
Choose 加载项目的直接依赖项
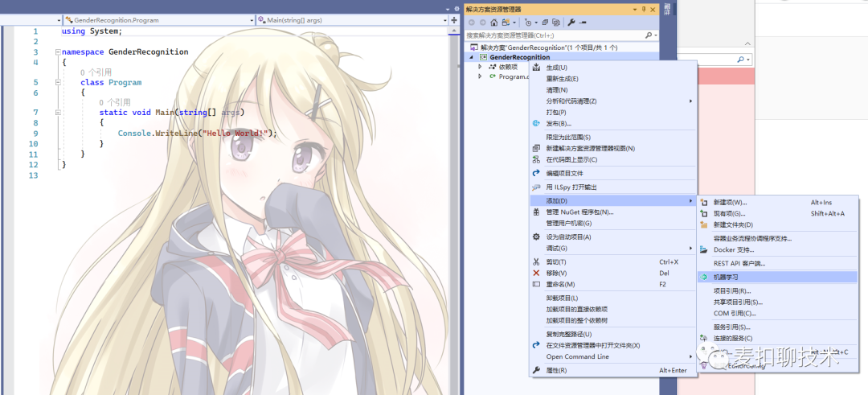coord(612,309)
